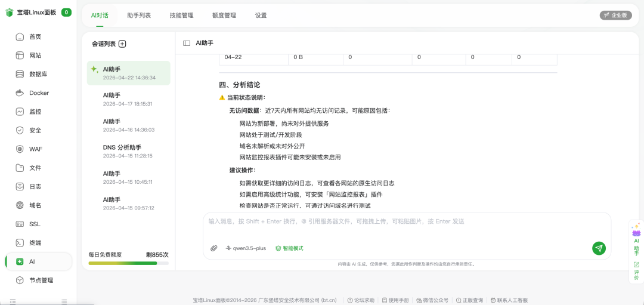This screenshot has width=644, height=305.
Task: Click the 当前状态说明 warning line
Action: click(x=243, y=98)
